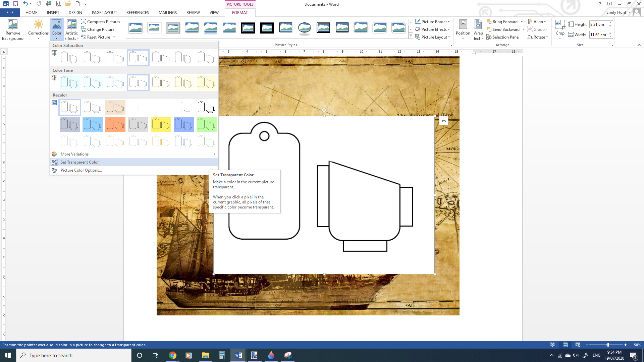This screenshot has height=362, width=644.
Task: Switch to Read Mode view in status bar
Action: [x=552, y=345]
